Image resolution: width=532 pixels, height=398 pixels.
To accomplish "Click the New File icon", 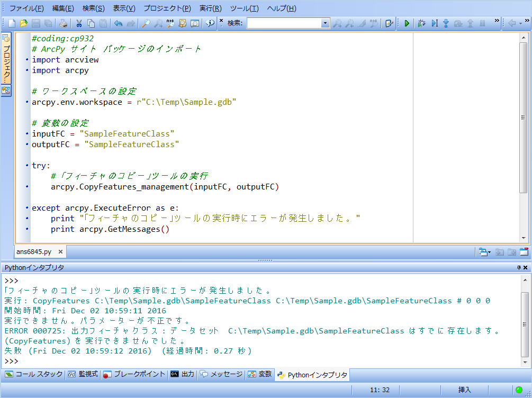I will (x=12, y=23).
